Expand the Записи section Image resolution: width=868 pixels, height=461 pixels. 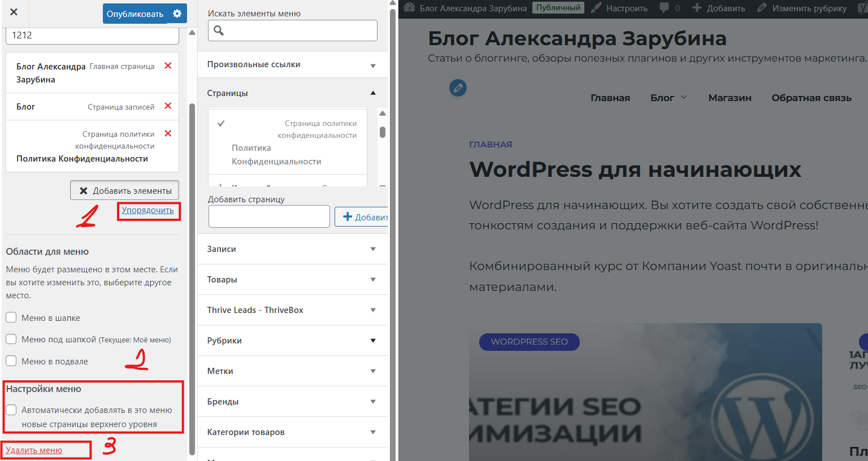tap(293, 249)
